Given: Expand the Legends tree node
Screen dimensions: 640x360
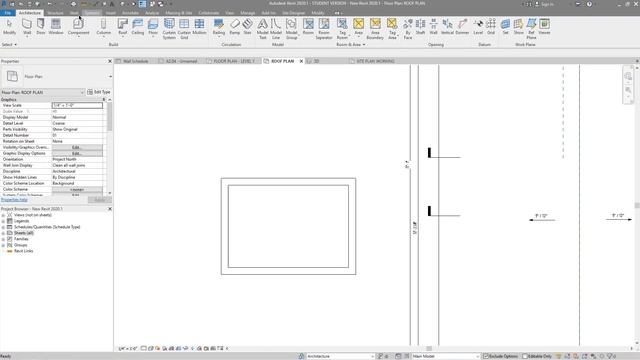Looking at the screenshot, I should point(3,221).
